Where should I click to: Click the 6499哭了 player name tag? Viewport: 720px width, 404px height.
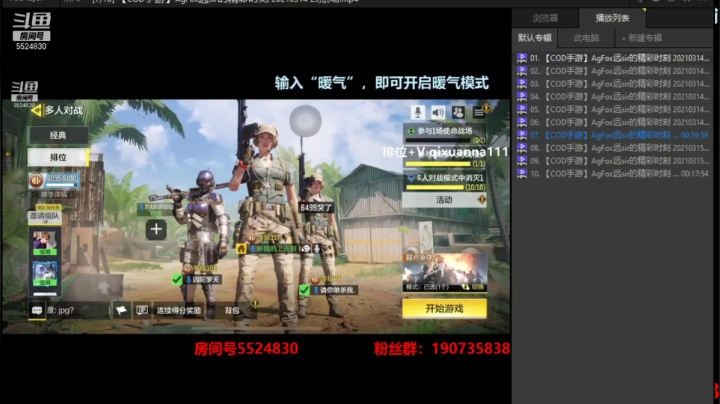click(315, 208)
